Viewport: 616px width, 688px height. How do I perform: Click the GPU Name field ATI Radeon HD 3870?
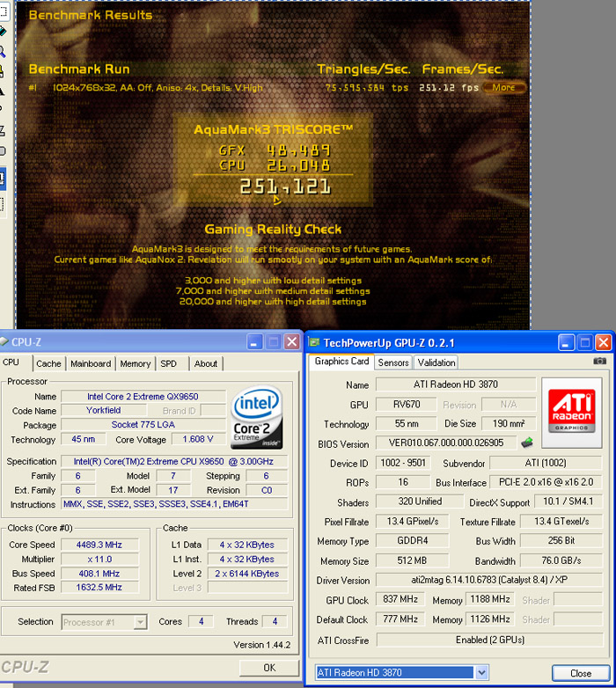tap(456, 384)
